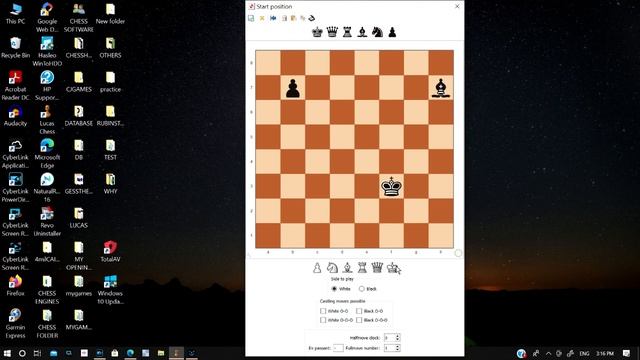Click the En passant input field
This screenshot has width=640, height=360.
point(338,348)
